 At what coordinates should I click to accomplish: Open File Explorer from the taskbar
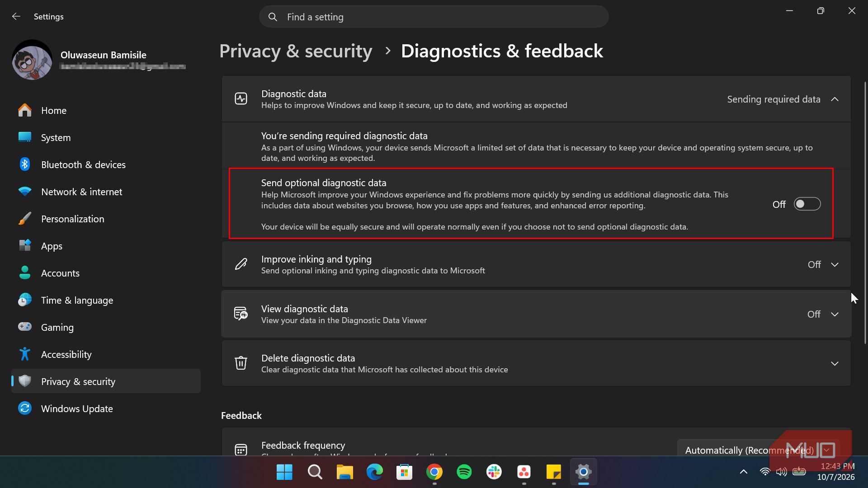[x=344, y=472]
